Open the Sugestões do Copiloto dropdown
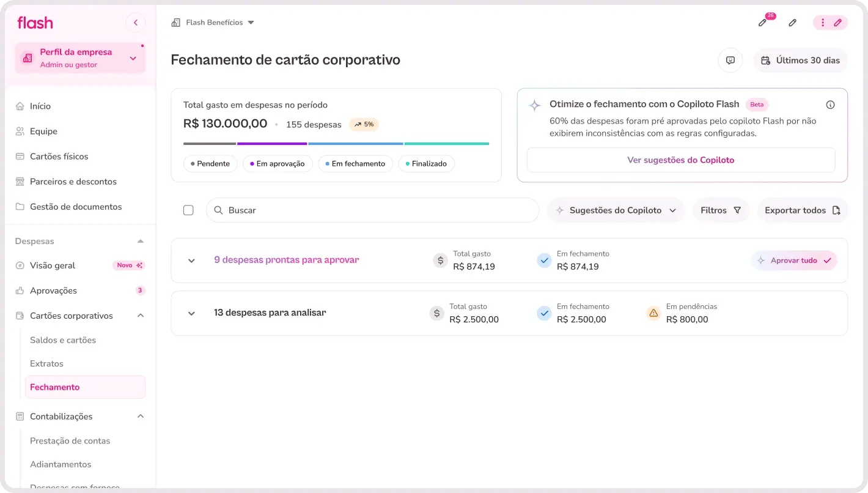 click(x=616, y=210)
